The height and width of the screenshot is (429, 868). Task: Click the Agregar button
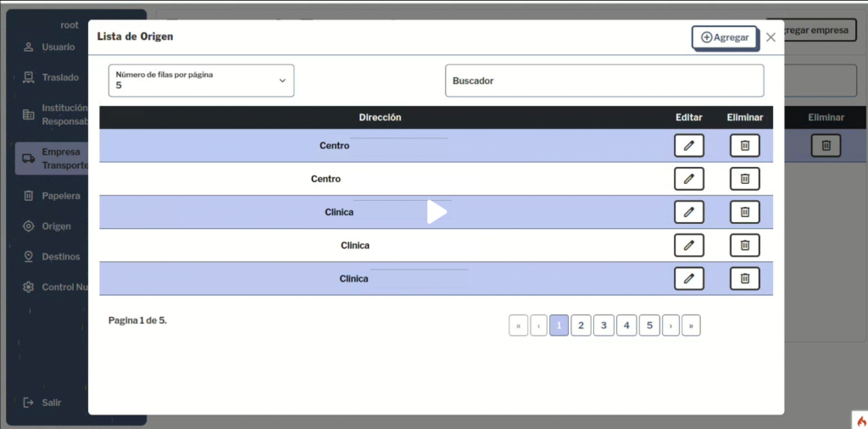coord(725,37)
